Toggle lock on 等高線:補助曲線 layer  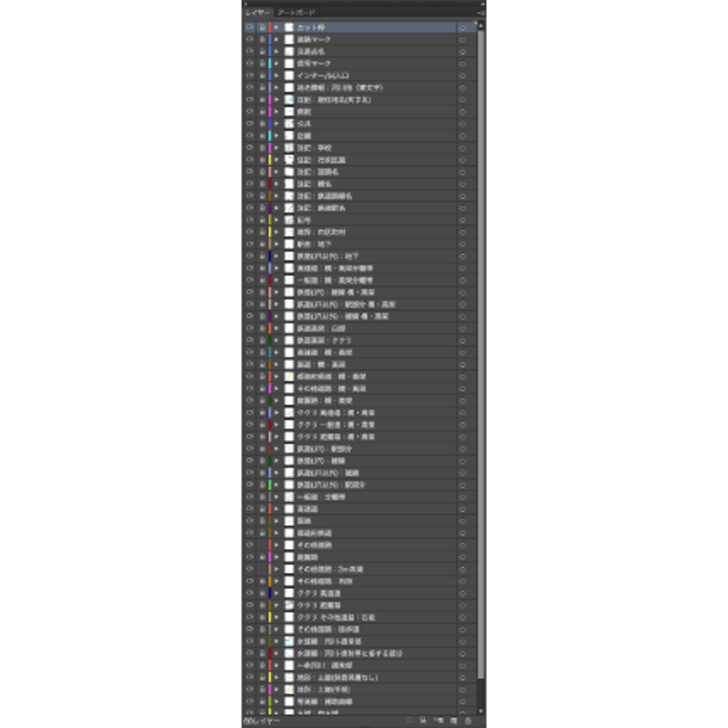click(263, 702)
